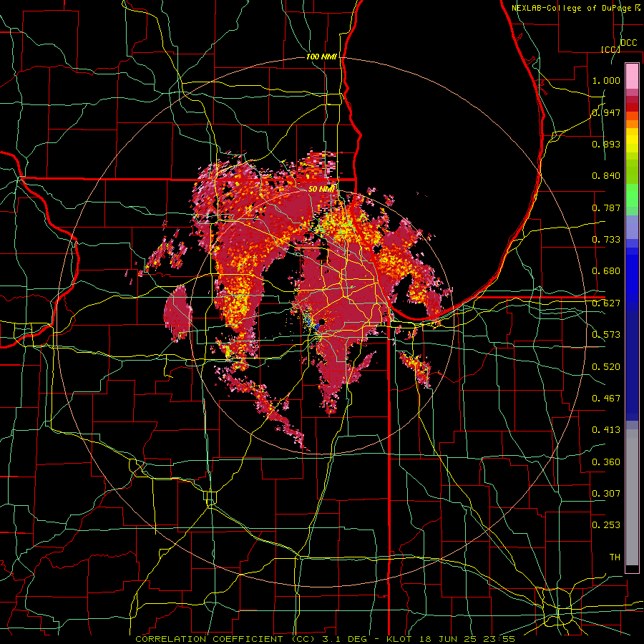
Task: Click the Correlation Coefficient caption at the bottom
Action: [325, 639]
